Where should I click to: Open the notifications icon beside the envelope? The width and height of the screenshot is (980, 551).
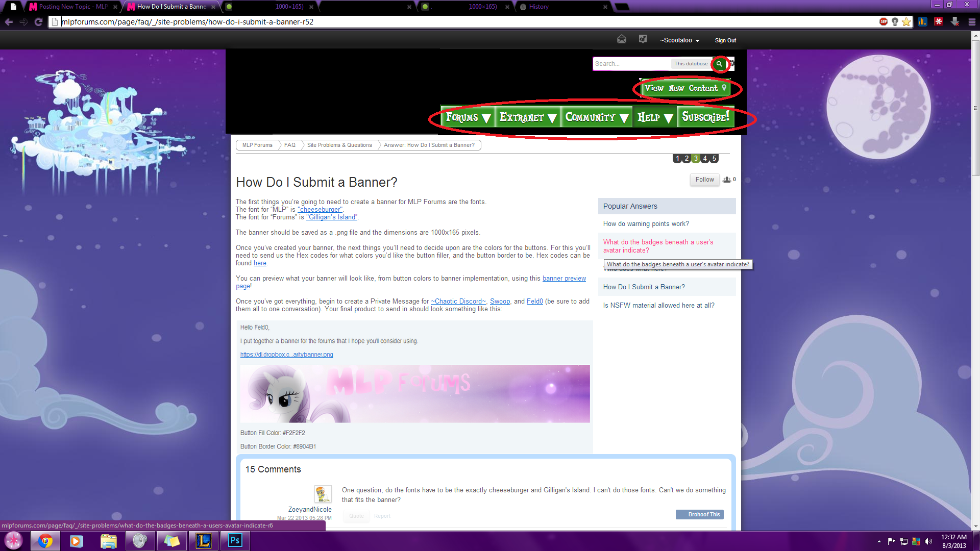point(643,39)
